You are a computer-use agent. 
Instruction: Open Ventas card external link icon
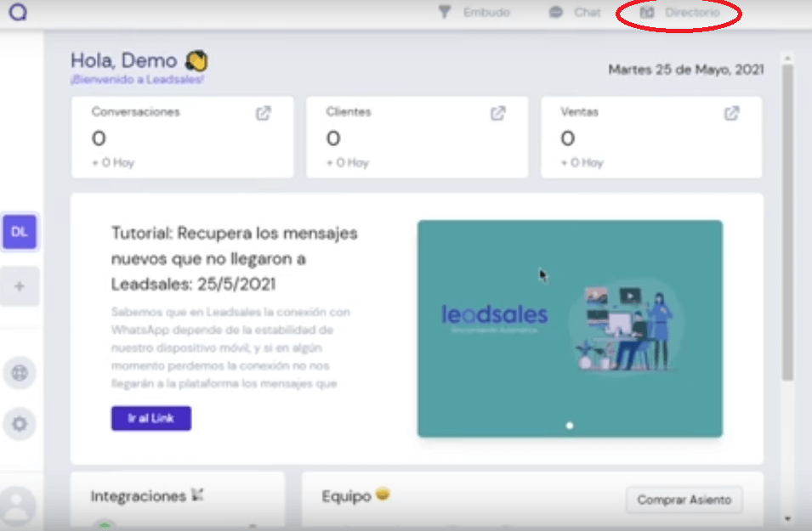[731, 113]
